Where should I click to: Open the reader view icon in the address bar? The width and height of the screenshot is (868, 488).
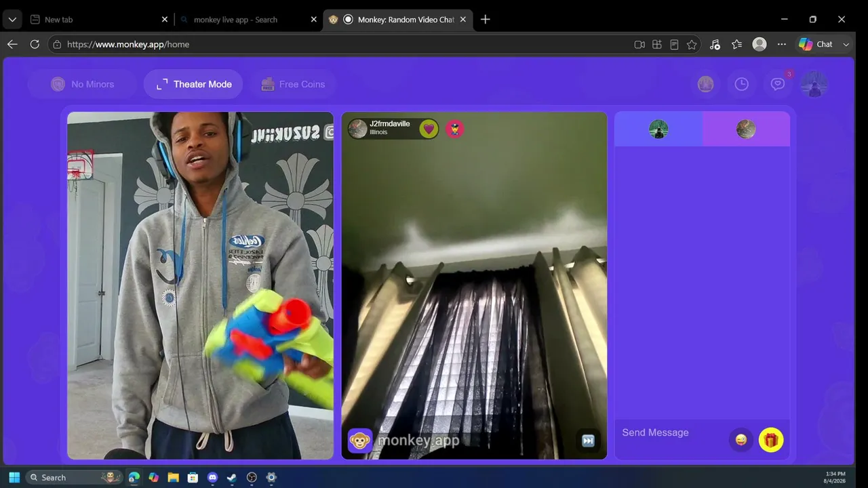coord(674,44)
